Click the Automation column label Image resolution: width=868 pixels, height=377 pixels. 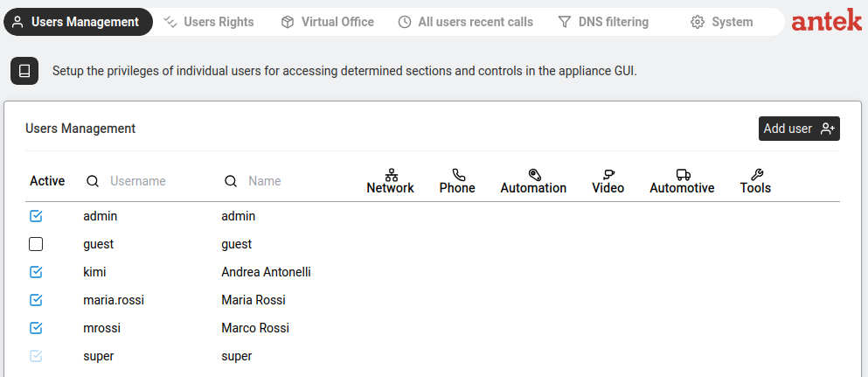pos(533,188)
